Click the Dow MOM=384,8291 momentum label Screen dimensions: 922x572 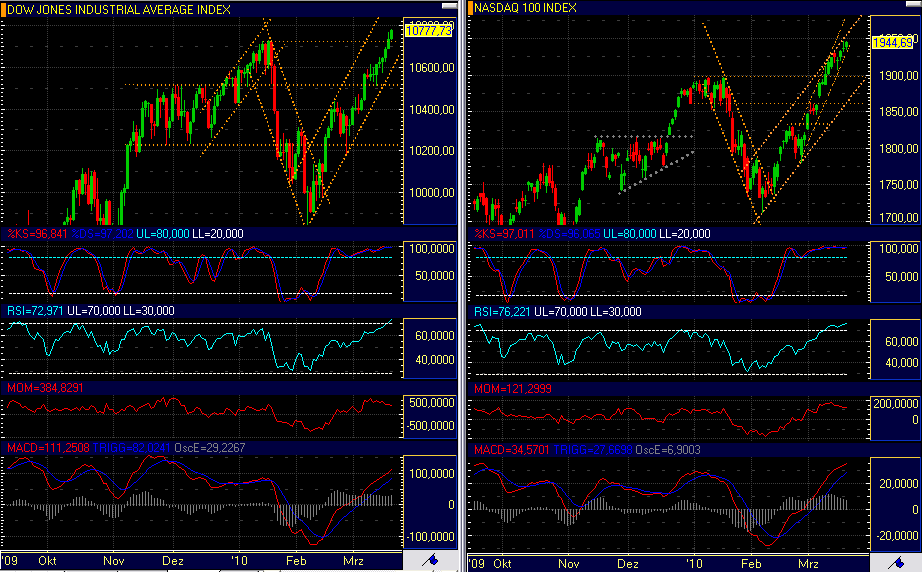(45, 388)
